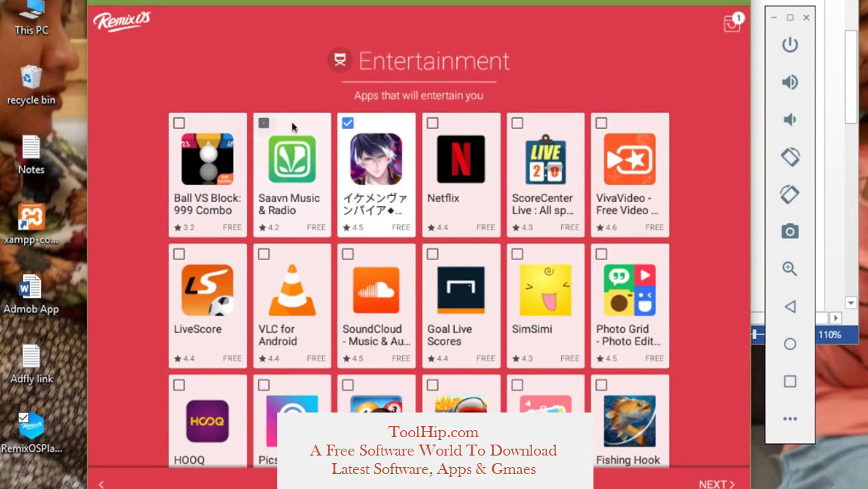Click the 110% zoom level in background window

pyautogui.click(x=830, y=335)
